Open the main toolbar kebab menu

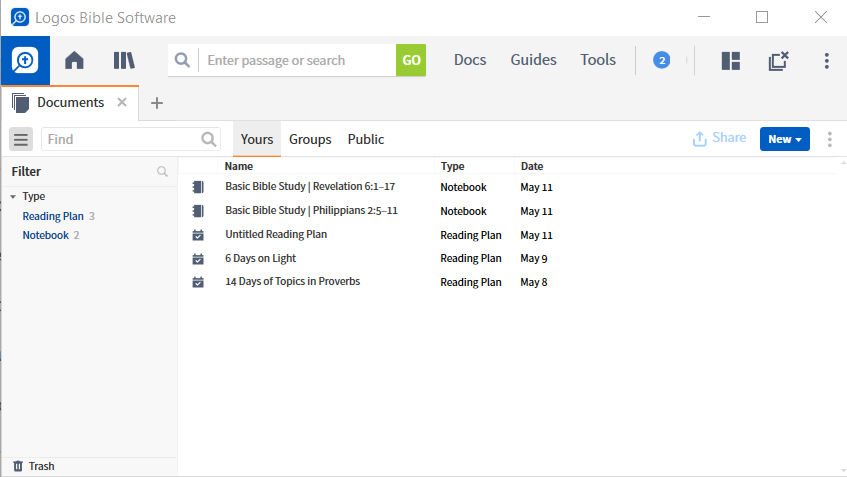pyautogui.click(x=826, y=61)
